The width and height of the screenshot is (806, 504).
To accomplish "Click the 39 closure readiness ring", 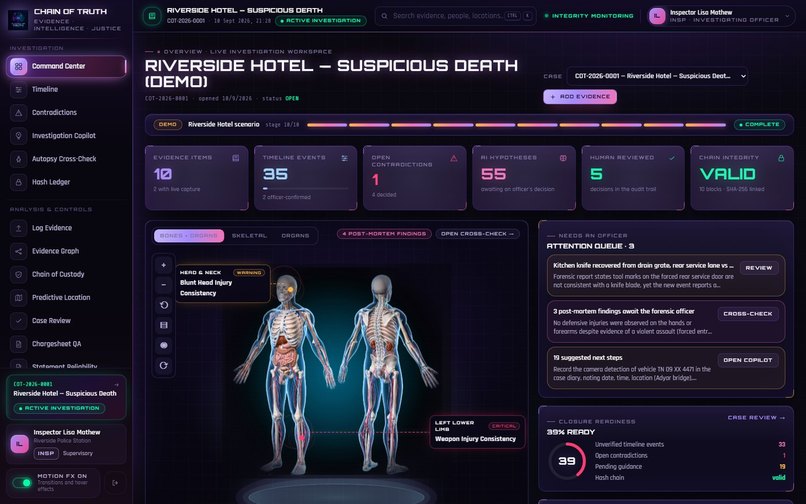I will 567,461.
